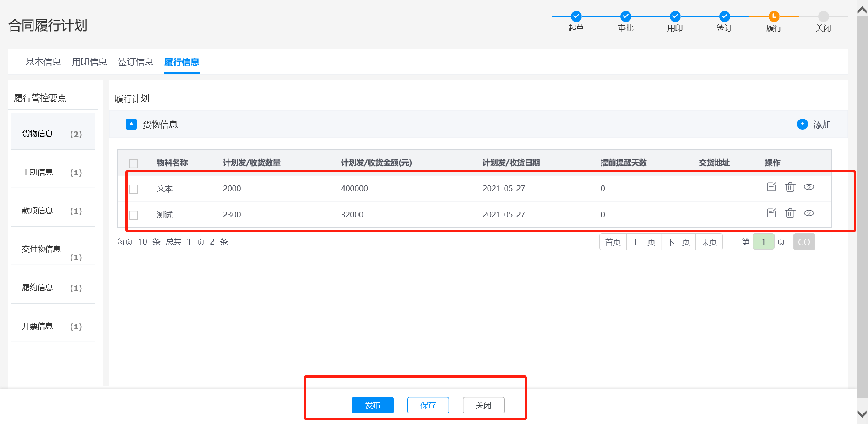Select the checkbox for 测试 row
The image size is (868, 424).
[x=134, y=215]
